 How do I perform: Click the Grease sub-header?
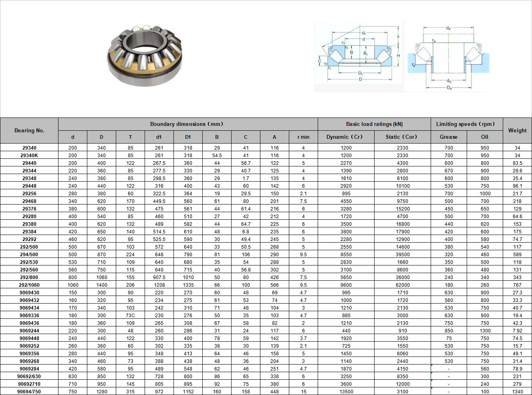coord(449,137)
